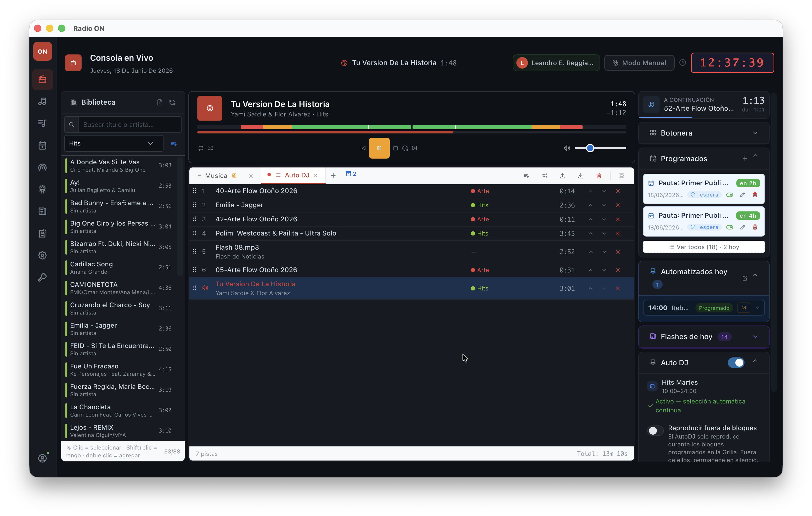Open the Hits category dropdown

[114, 143]
